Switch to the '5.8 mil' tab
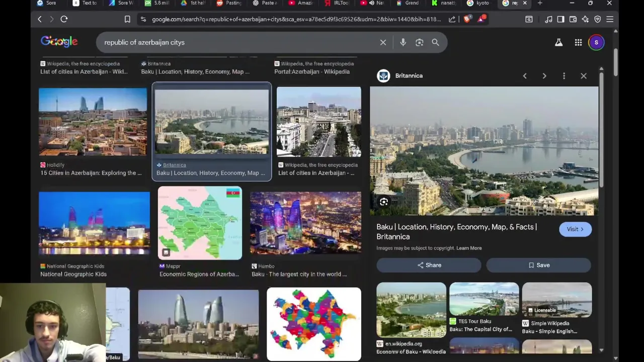Viewport: 644px width, 362px height. coord(157,3)
